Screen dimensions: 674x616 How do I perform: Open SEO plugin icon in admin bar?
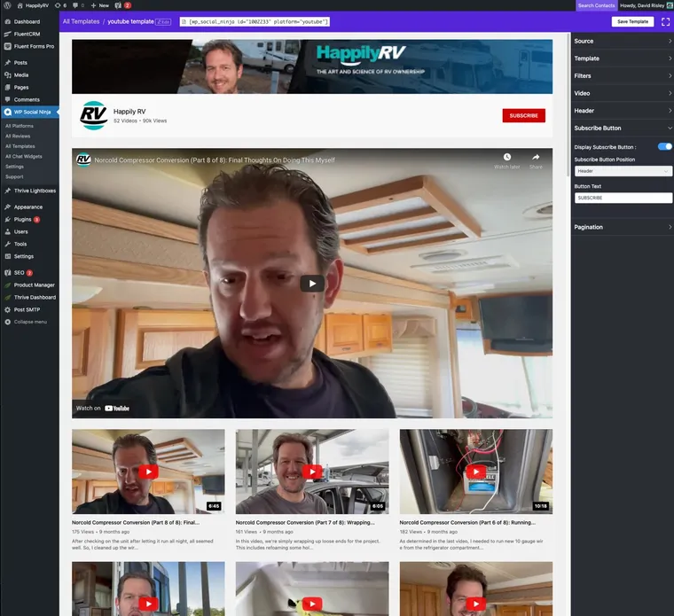[x=118, y=5]
